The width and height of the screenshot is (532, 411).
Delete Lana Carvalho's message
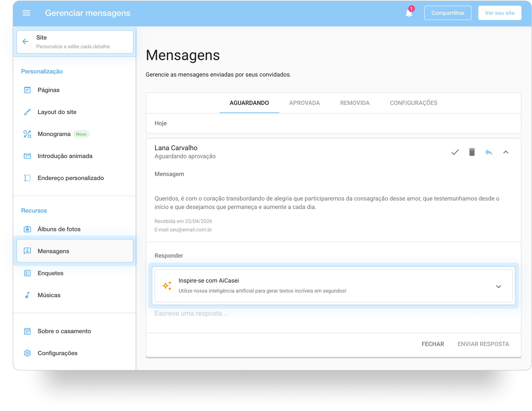coord(472,152)
